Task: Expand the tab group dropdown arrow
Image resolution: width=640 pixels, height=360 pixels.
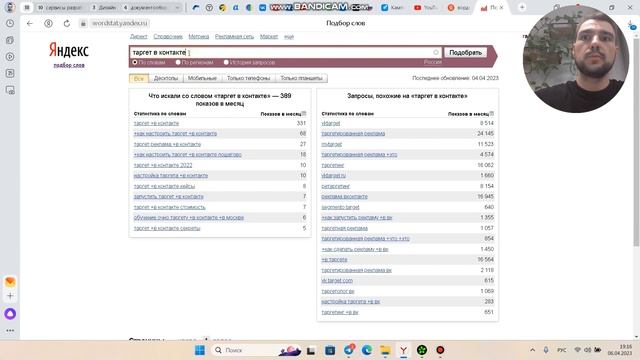Action: pos(177,7)
